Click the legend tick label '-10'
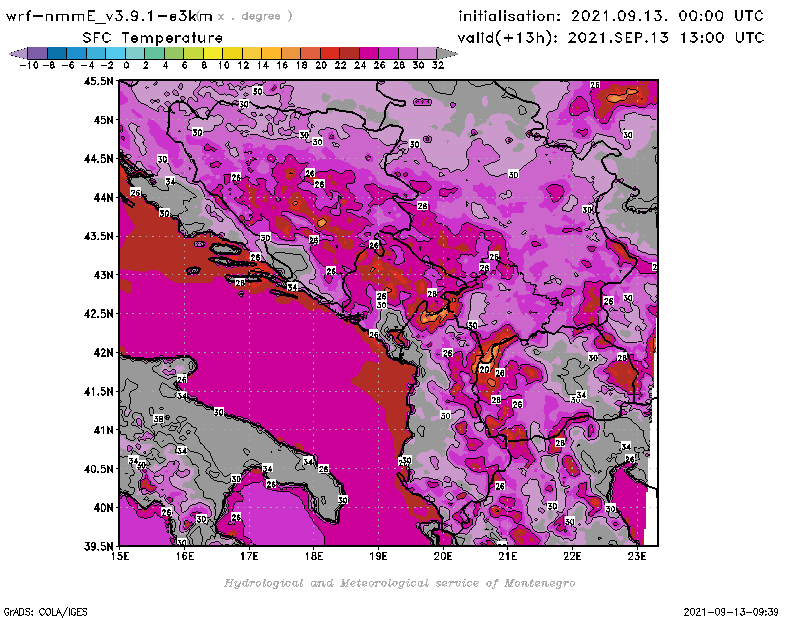Screen dimensions: 800x618 [x=29, y=65]
